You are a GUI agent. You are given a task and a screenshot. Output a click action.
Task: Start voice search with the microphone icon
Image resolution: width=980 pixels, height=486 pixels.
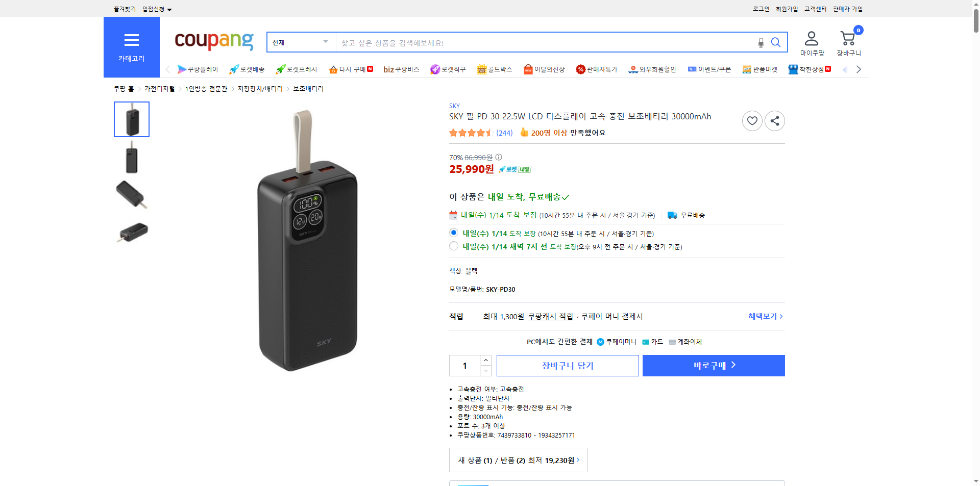point(760,42)
